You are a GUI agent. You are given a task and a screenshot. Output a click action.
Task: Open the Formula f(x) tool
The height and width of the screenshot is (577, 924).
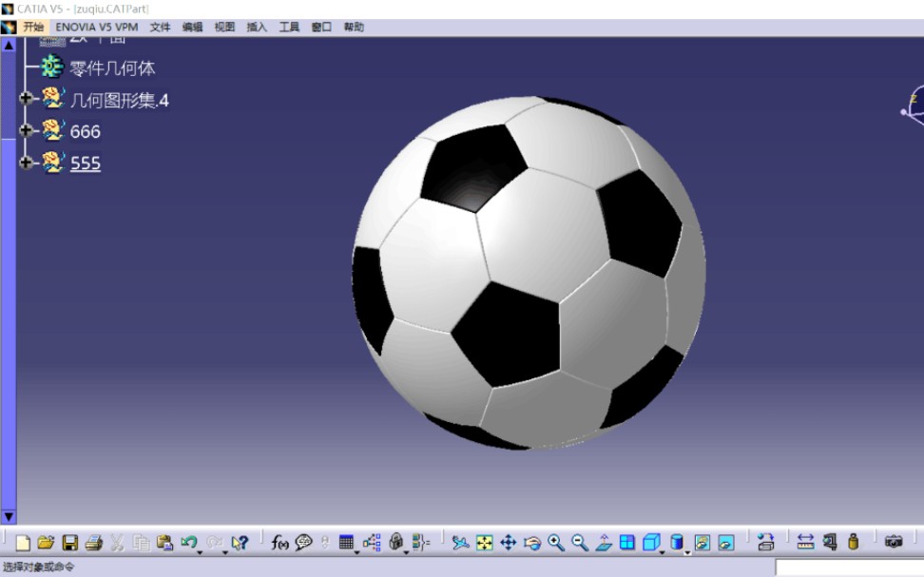(279, 542)
